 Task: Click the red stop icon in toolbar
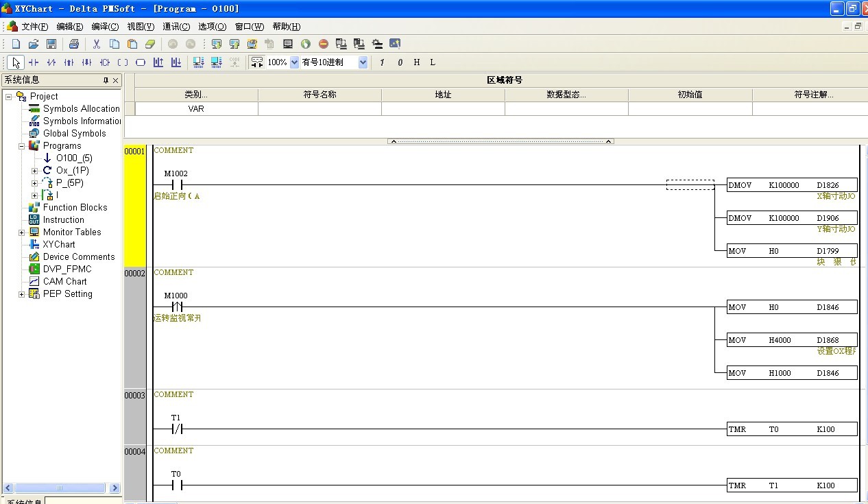click(x=324, y=44)
